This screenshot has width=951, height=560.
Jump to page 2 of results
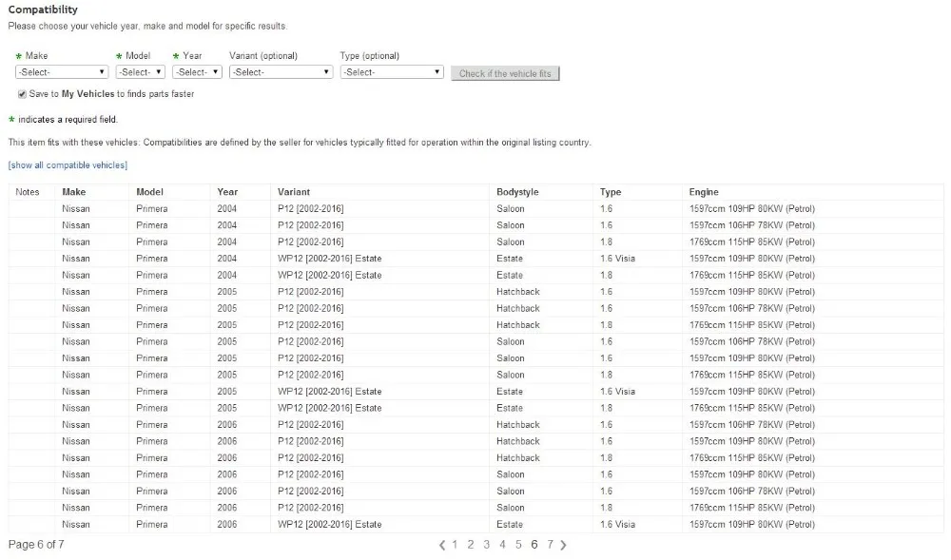coord(471,544)
